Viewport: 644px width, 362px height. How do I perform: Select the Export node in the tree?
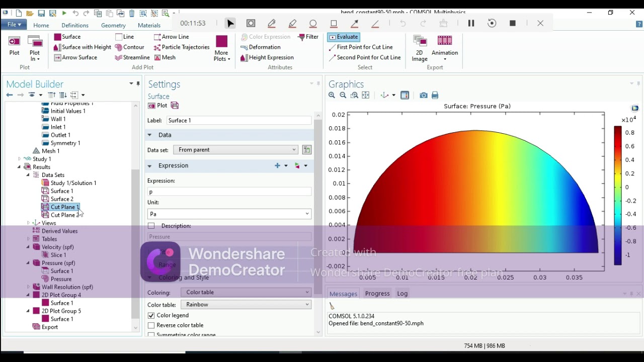coord(45,327)
